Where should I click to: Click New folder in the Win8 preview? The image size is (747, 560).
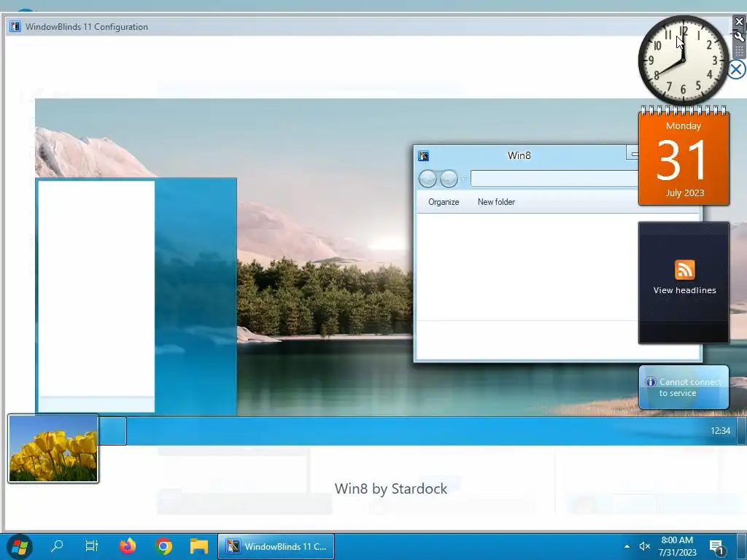496,202
